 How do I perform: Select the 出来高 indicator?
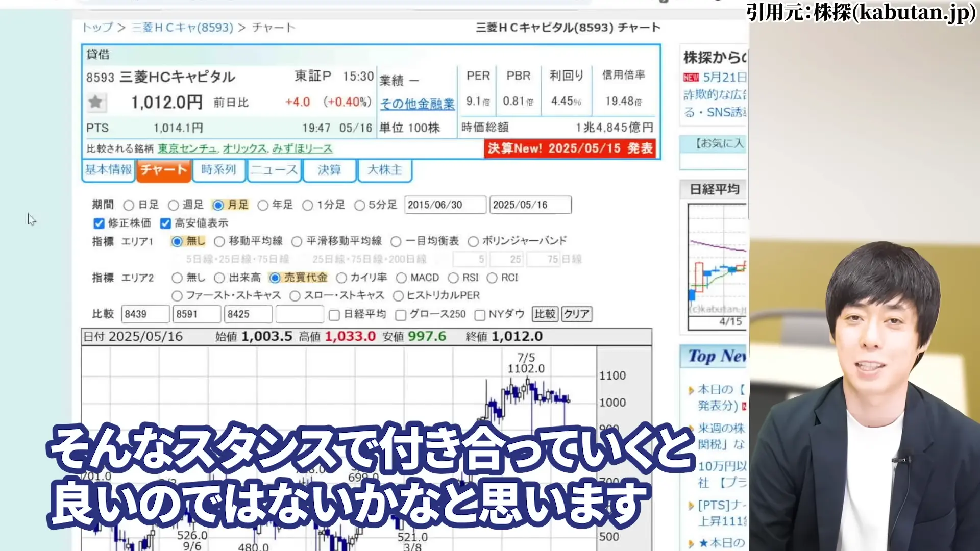coord(219,278)
